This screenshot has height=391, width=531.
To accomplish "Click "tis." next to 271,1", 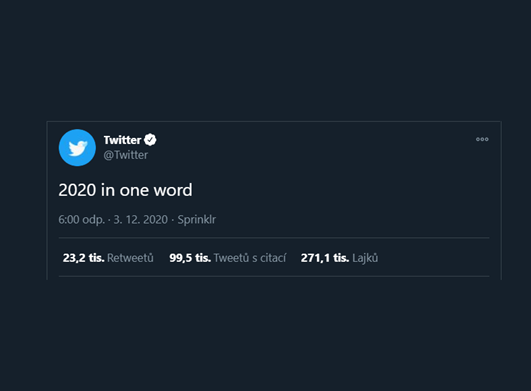I will (341, 258).
